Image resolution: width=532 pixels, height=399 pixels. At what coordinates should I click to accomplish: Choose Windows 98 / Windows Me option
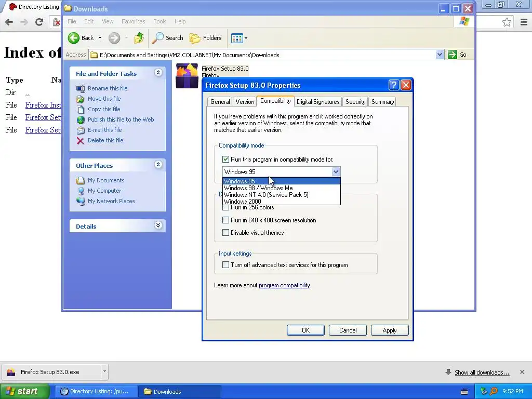coord(281,188)
